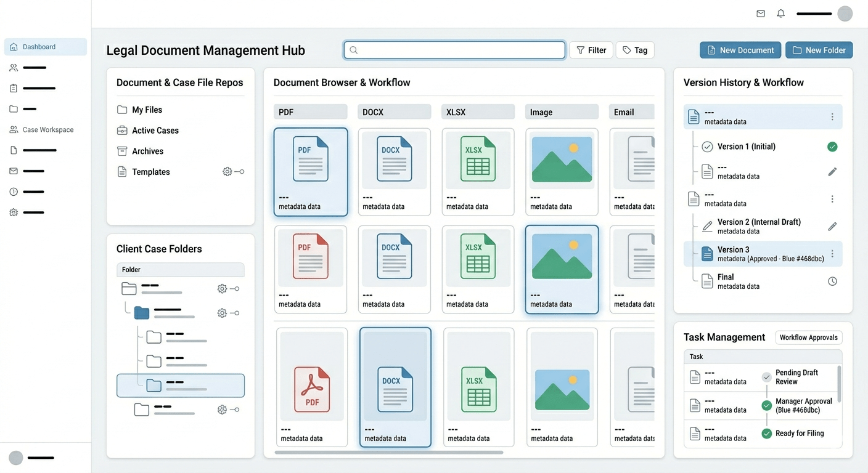This screenshot has width=868, height=473.
Task: Select the XLSX column tab
Action: pyautogui.click(x=478, y=112)
